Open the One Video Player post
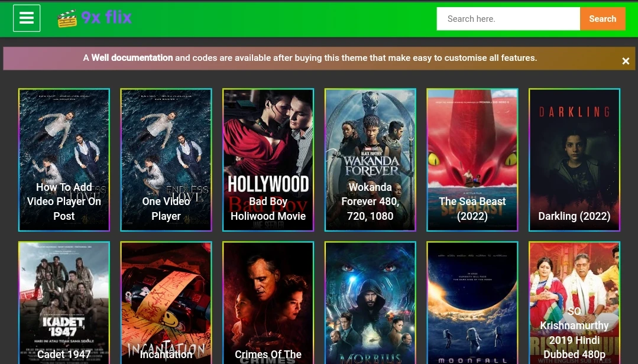The width and height of the screenshot is (638, 364). (x=166, y=160)
